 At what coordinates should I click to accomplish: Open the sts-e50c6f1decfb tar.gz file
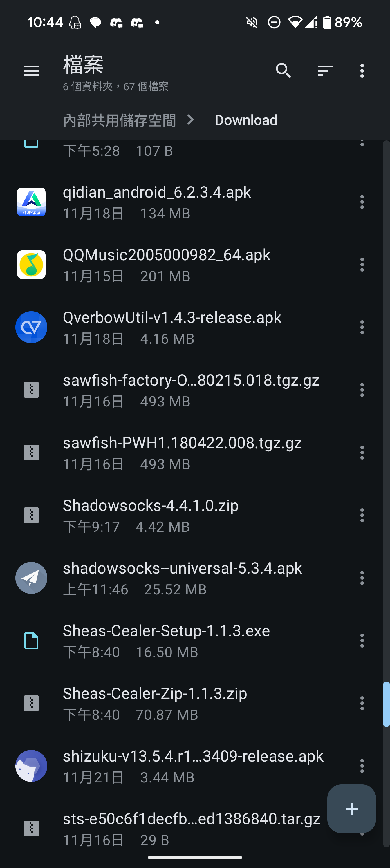tap(191, 828)
